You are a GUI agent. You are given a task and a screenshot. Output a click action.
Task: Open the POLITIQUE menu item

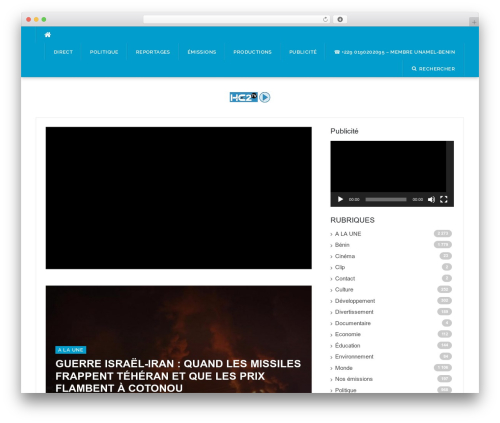point(104,52)
